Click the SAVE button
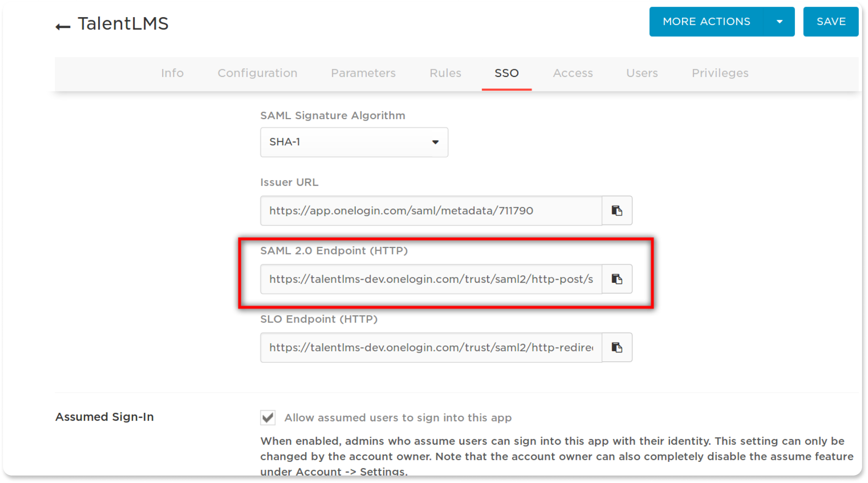The image size is (868, 483). coord(831,22)
